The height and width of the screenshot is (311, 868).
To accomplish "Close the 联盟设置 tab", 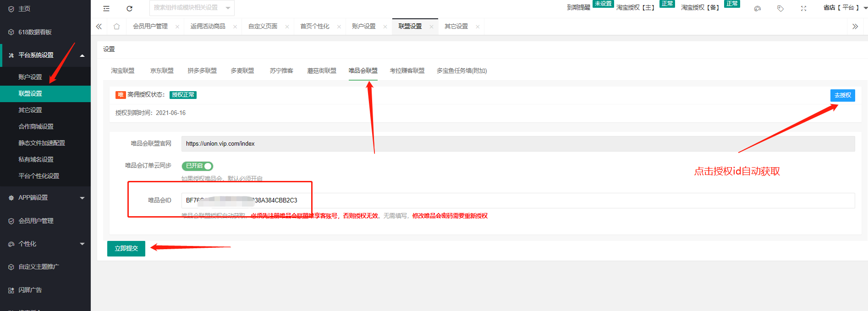I will pyautogui.click(x=431, y=27).
